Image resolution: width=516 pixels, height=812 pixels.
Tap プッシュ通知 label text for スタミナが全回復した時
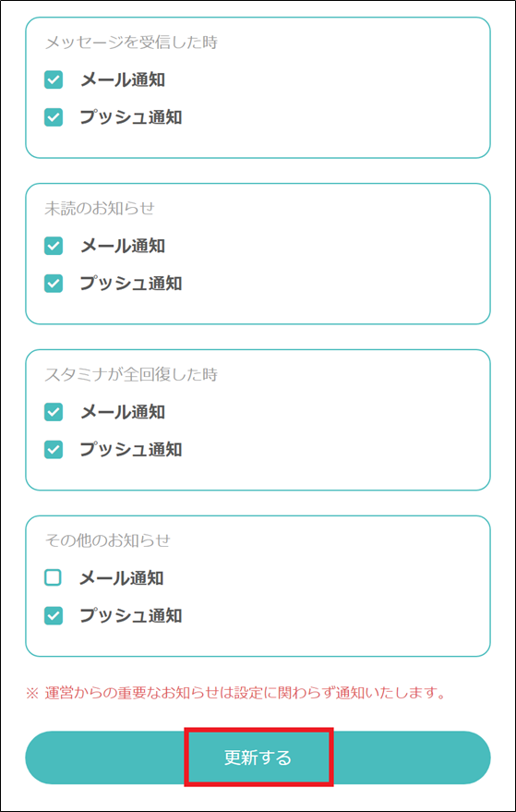click(131, 450)
